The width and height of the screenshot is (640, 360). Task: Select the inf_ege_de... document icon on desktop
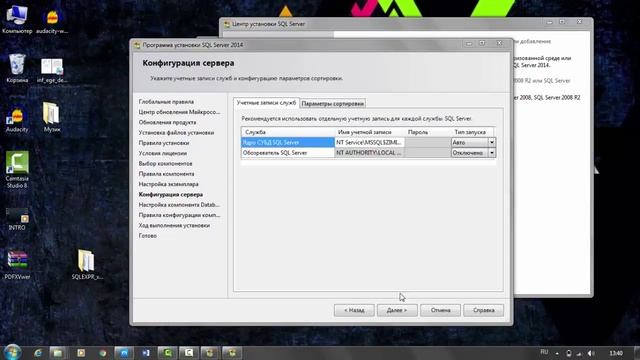tap(52, 70)
